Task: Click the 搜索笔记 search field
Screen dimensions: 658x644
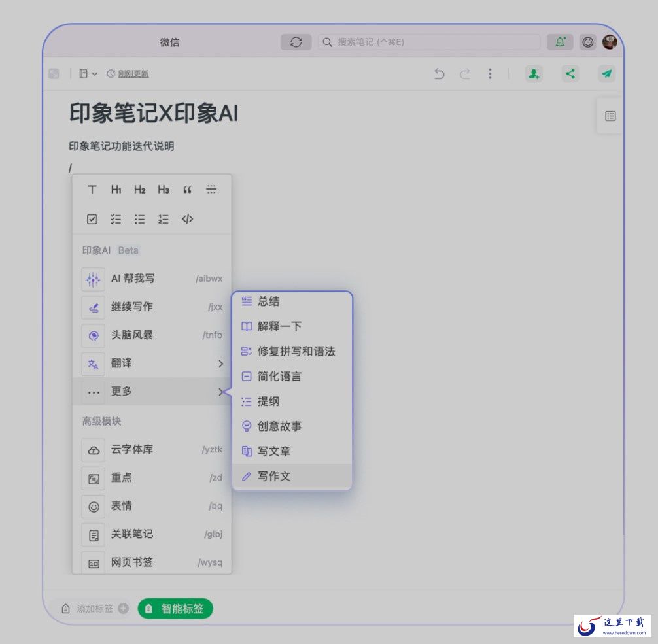Action: 429,42
